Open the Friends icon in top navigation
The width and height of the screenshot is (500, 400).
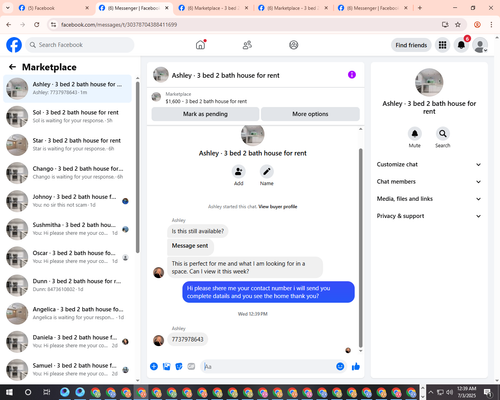[247, 45]
